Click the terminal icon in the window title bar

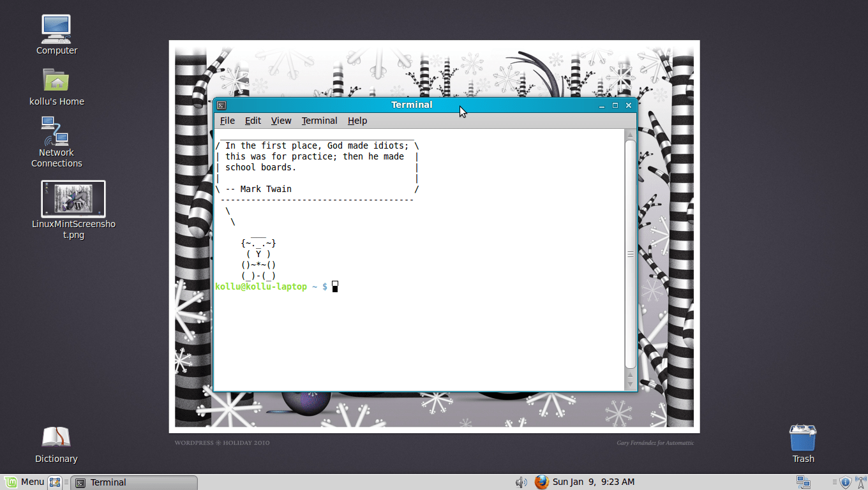pyautogui.click(x=221, y=105)
